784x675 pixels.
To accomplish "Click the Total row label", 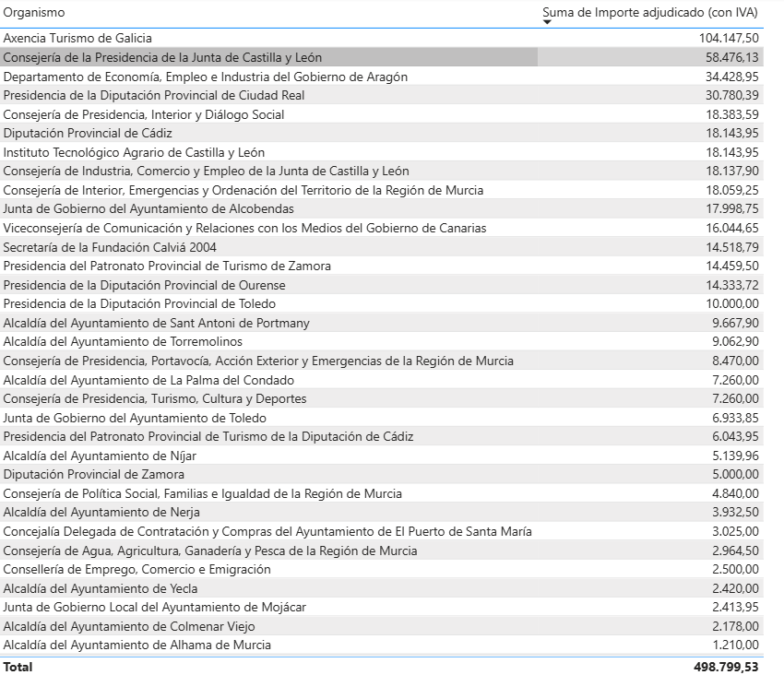I will [18, 667].
